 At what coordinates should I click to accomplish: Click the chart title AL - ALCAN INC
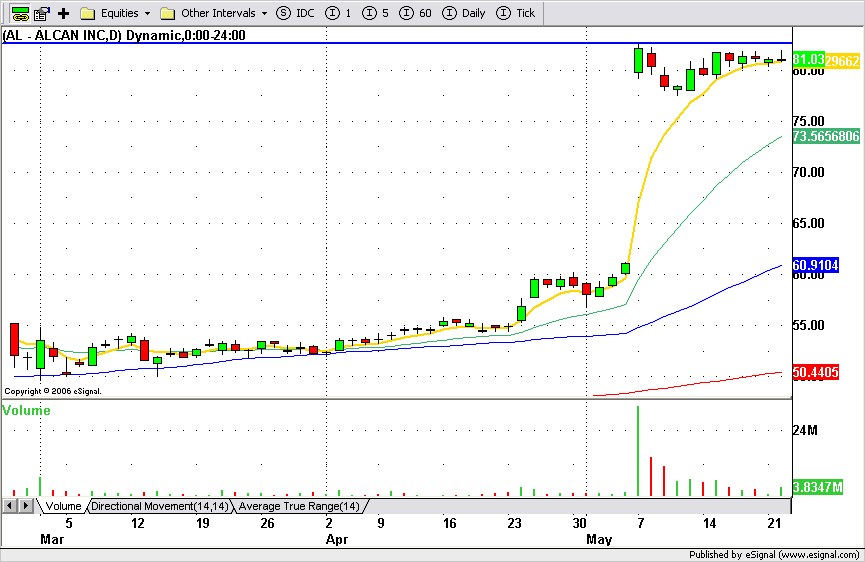point(124,35)
